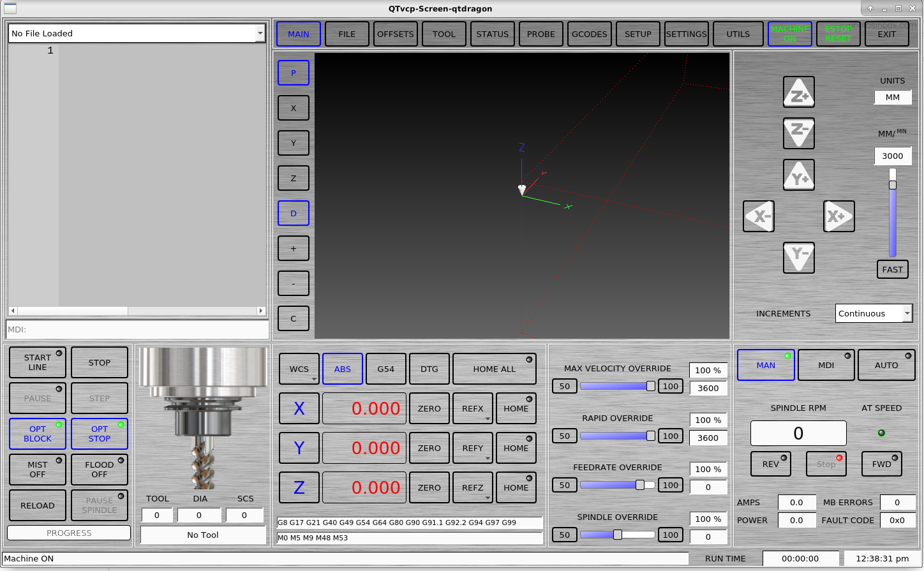Image resolution: width=924 pixels, height=571 pixels.
Task: Open the PROBE tab
Action: click(541, 34)
